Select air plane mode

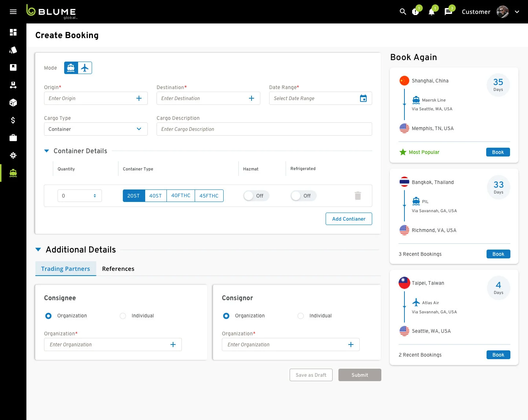85,68
